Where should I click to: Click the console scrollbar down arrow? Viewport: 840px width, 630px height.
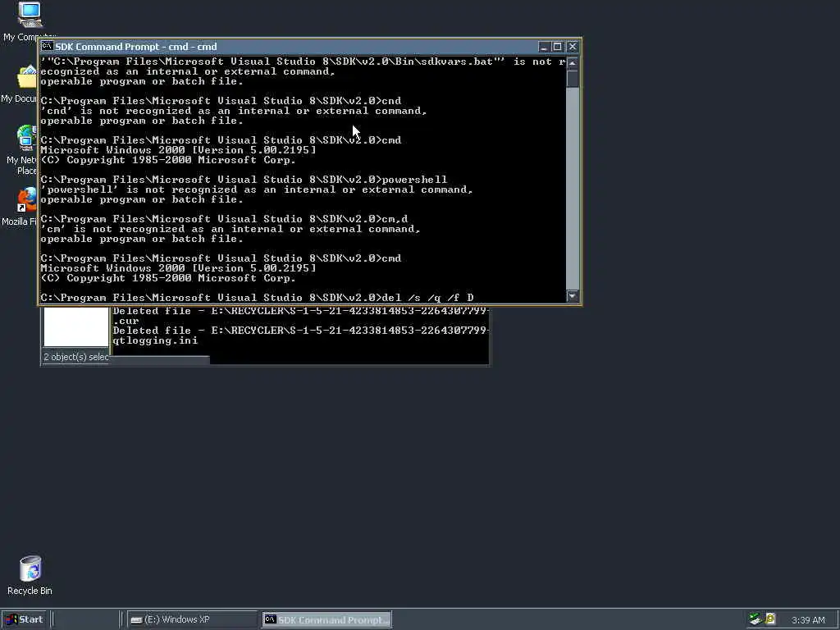click(573, 295)
